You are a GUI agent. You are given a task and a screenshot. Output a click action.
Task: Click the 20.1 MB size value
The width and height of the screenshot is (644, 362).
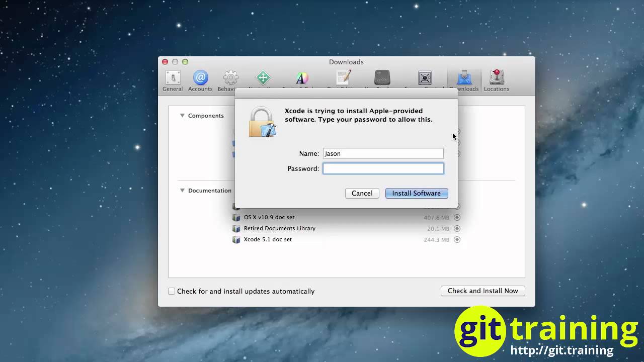pyautogui.click(x=438, y=229)
